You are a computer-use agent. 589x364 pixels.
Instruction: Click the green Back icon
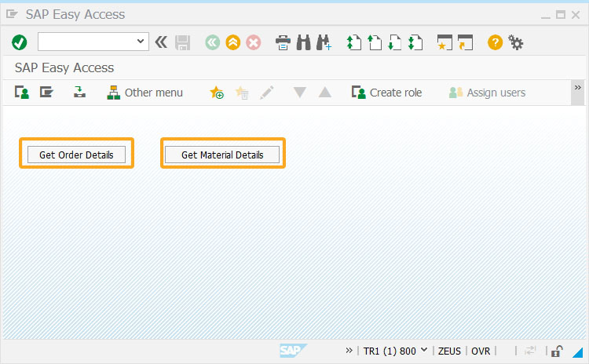(213, 42)
